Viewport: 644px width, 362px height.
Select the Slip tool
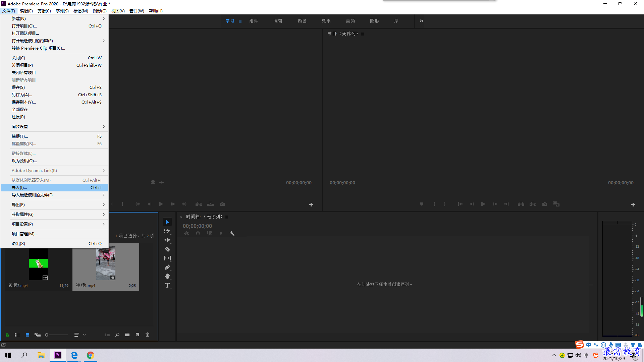click(x=167, y=258)
